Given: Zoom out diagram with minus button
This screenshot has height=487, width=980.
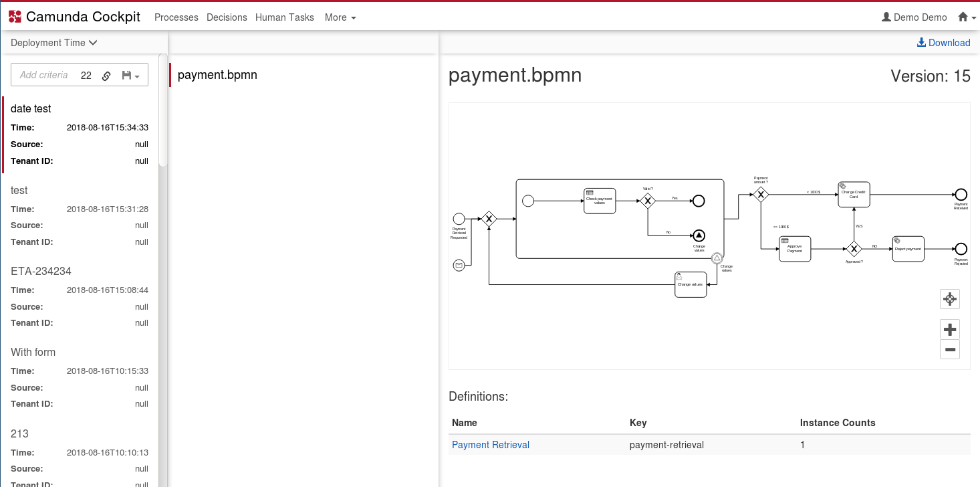Looking at the screenshot, I should tap(950, 349).
